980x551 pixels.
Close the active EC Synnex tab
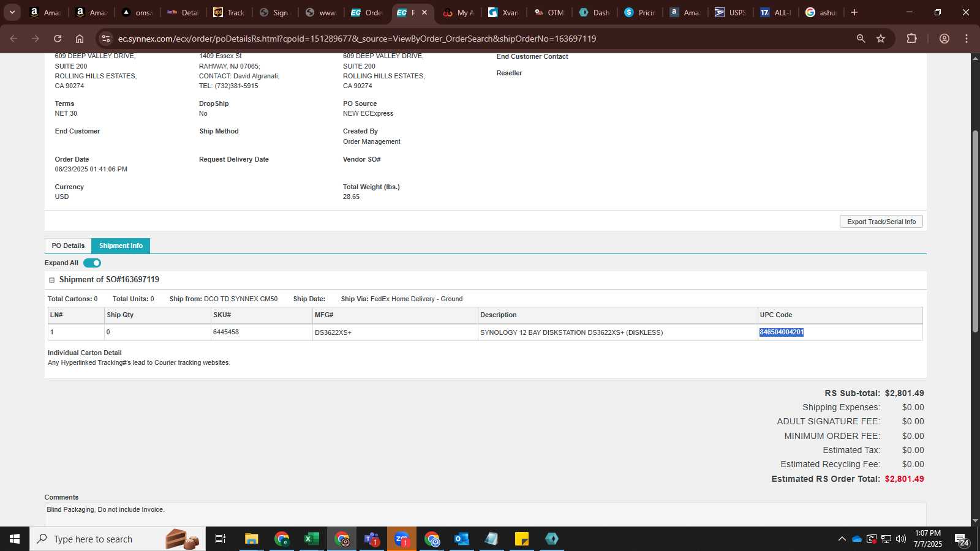pyautogui.click(x=424, y=12)
